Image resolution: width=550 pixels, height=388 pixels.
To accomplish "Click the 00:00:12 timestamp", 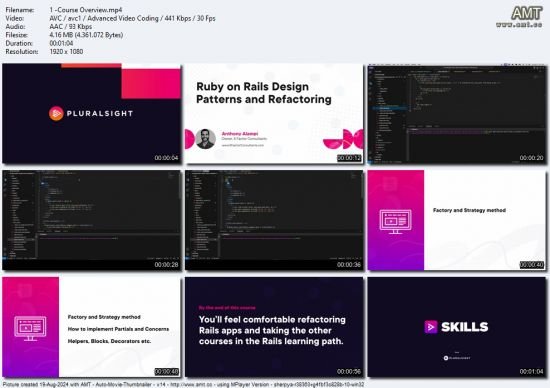I will click(x=349, y=158).
